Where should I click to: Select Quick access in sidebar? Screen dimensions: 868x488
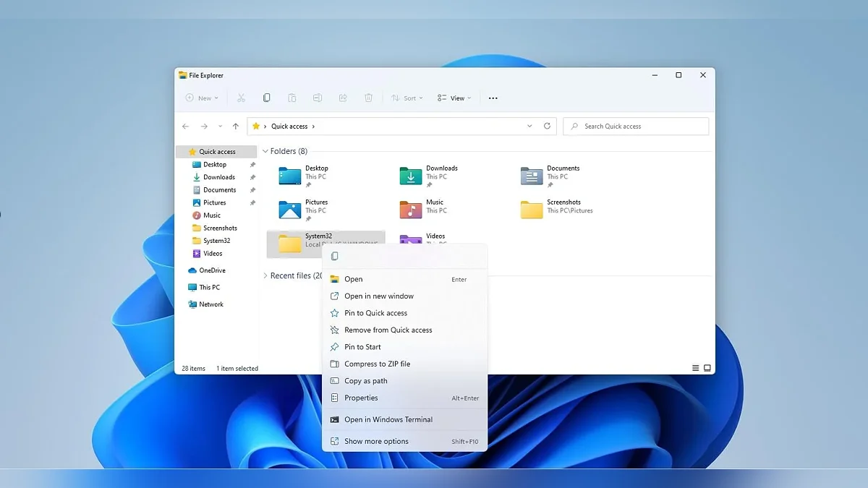[x=217, y=152]
